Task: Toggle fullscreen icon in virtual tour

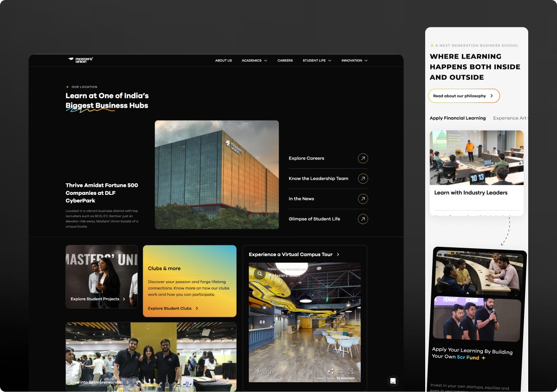Action: [x=350, y=371]
